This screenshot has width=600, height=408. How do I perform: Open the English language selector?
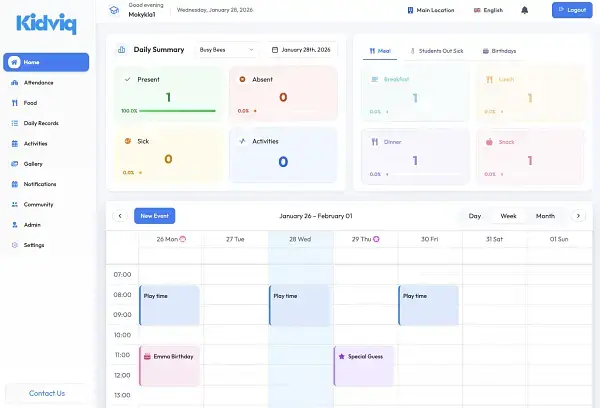[487, 10]
